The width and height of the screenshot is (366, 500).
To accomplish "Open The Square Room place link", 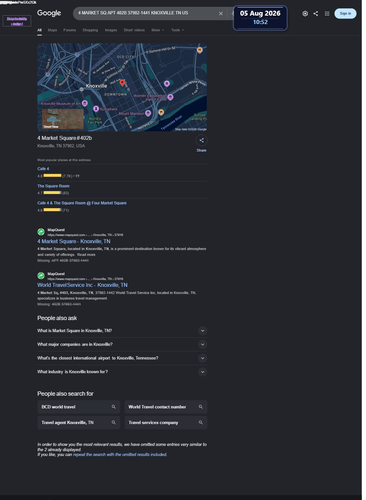I will pyautogui.click(x=53, y=186).
